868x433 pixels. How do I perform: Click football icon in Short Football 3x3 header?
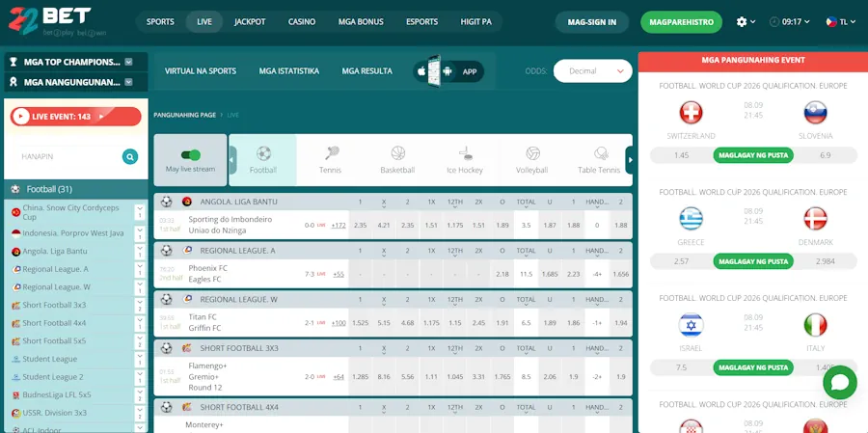tap(167, 348)
